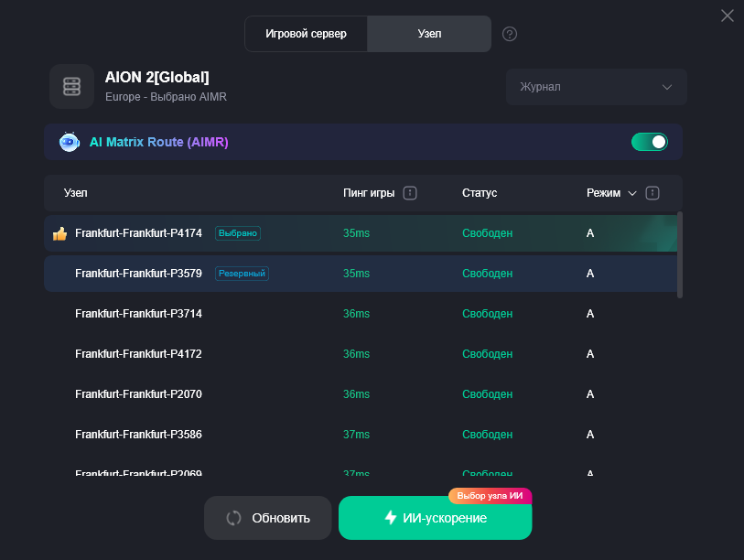Click the 35ms ping of Frankfurt-P4174
Screen dimensions: 744x560
pos(356,233)
